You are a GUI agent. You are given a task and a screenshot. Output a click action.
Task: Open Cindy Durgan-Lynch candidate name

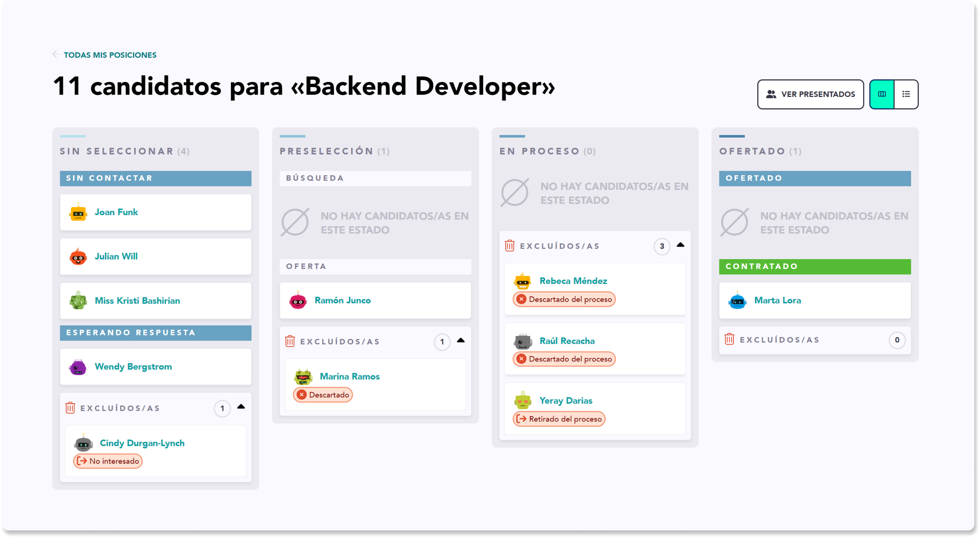click(142, 443)
